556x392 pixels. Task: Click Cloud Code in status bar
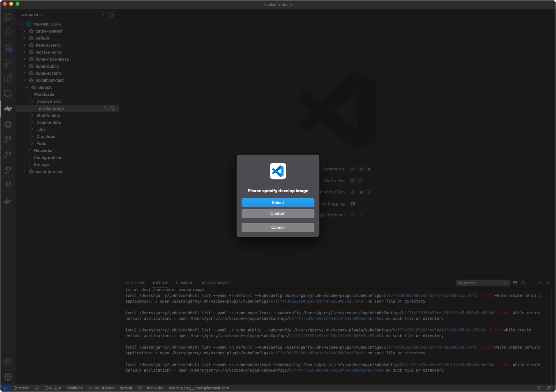pyautogui.click(x=101, y=388)
